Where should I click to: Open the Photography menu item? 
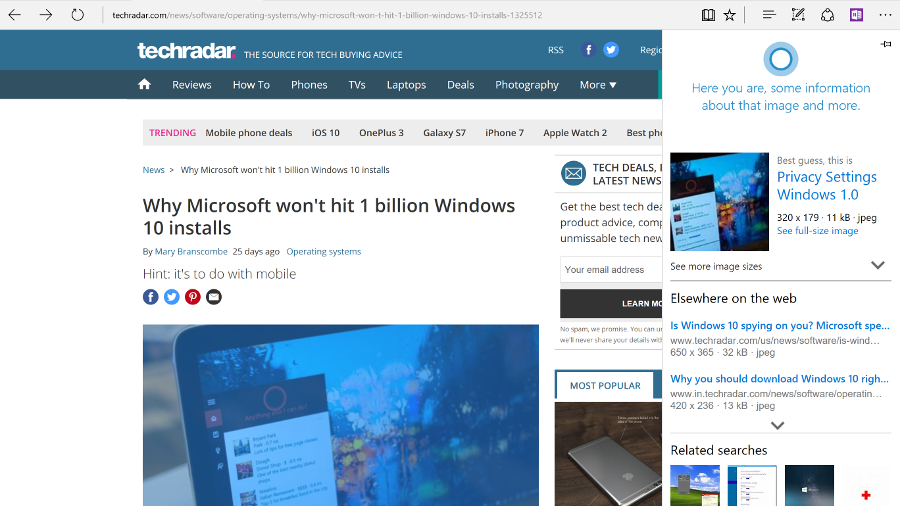click(x=527, y=85)
